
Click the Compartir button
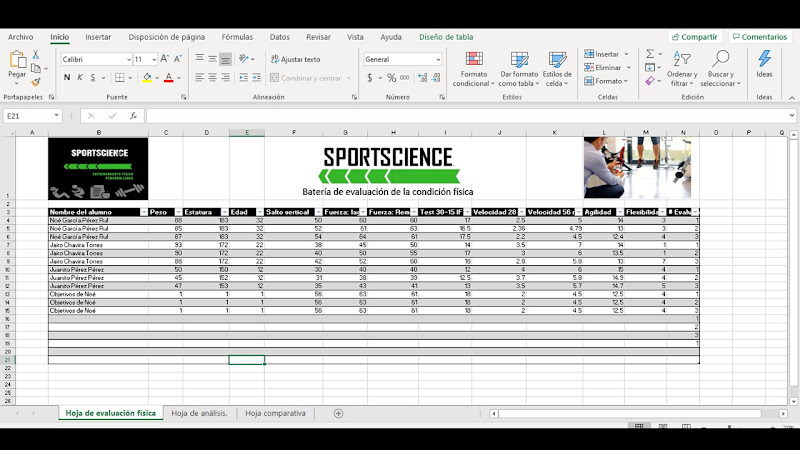coord(694,37)
